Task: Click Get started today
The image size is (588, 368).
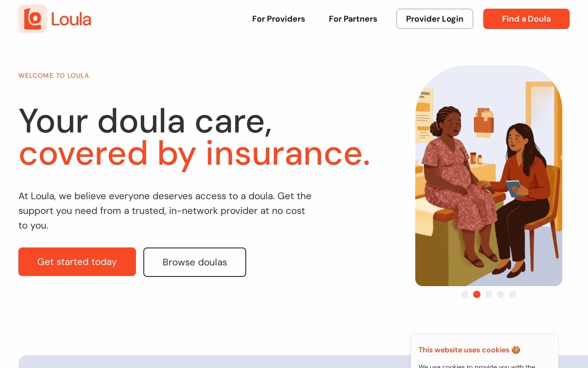Action: pyautogui.click(x=77, y=262)
